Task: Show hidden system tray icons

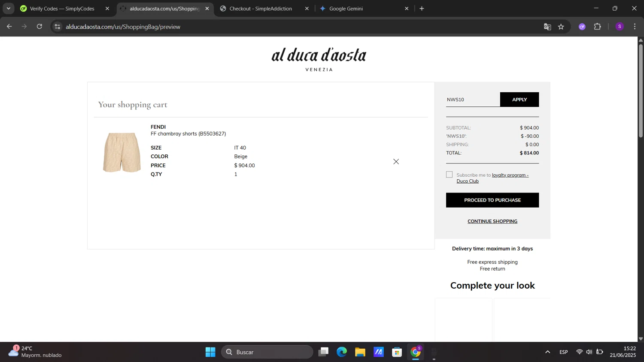Action: [547, 352]
